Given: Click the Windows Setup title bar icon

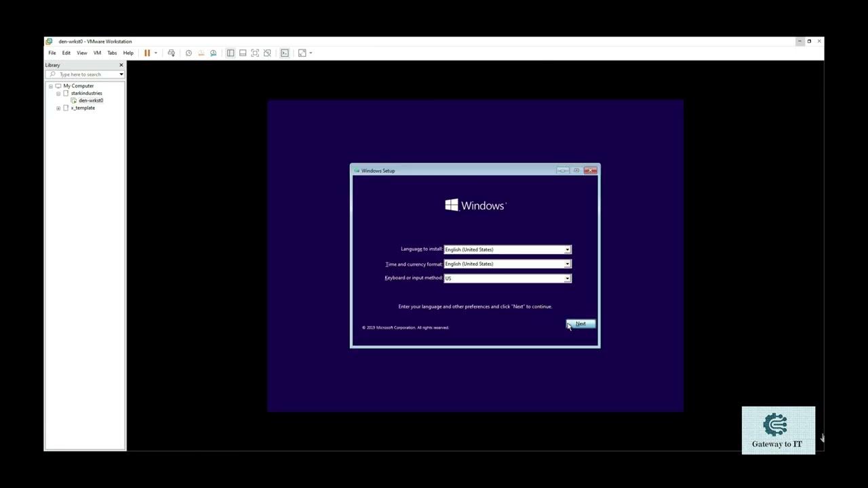Looking at the screenshot, I should (357, 171).
